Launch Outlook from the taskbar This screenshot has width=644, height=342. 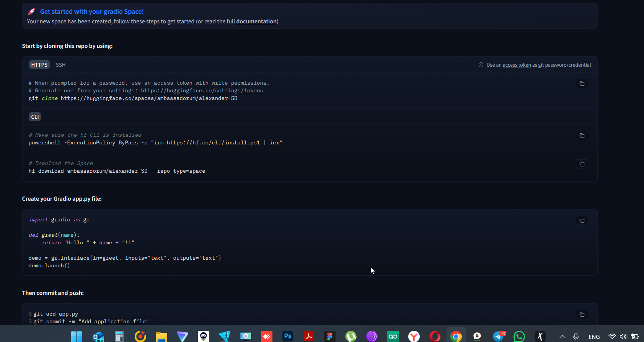coord(98,337)
